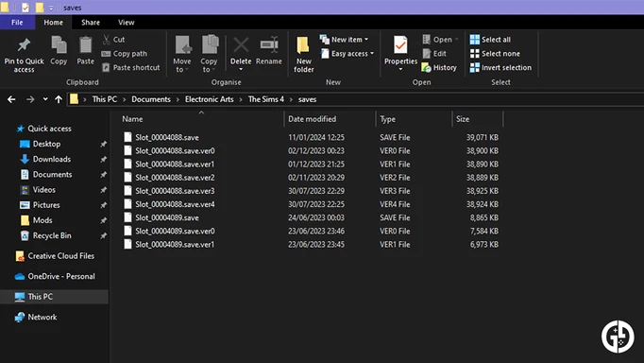The image size is (644, 363).
Task: Go up one folder level
Action: (59, 99)
